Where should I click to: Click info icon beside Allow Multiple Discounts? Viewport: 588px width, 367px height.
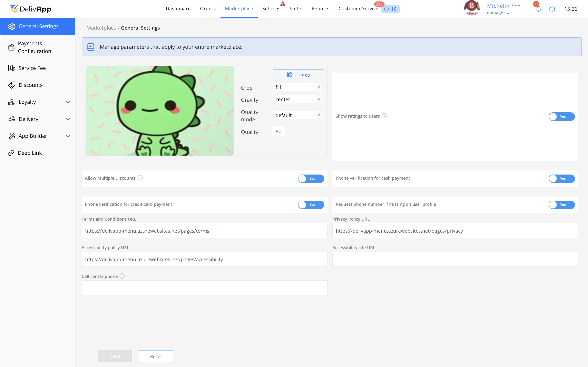tap(140, 178)
